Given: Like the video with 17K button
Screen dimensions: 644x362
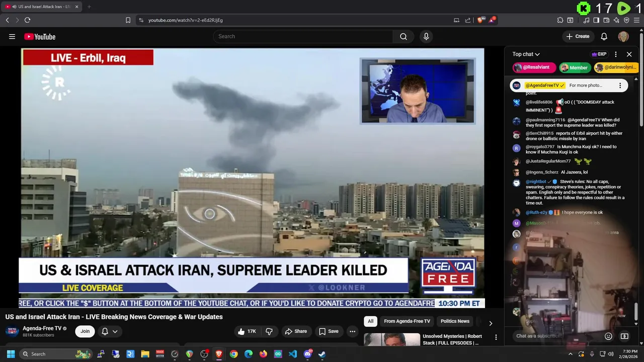Looking at the screenshot, I should 248,331.
